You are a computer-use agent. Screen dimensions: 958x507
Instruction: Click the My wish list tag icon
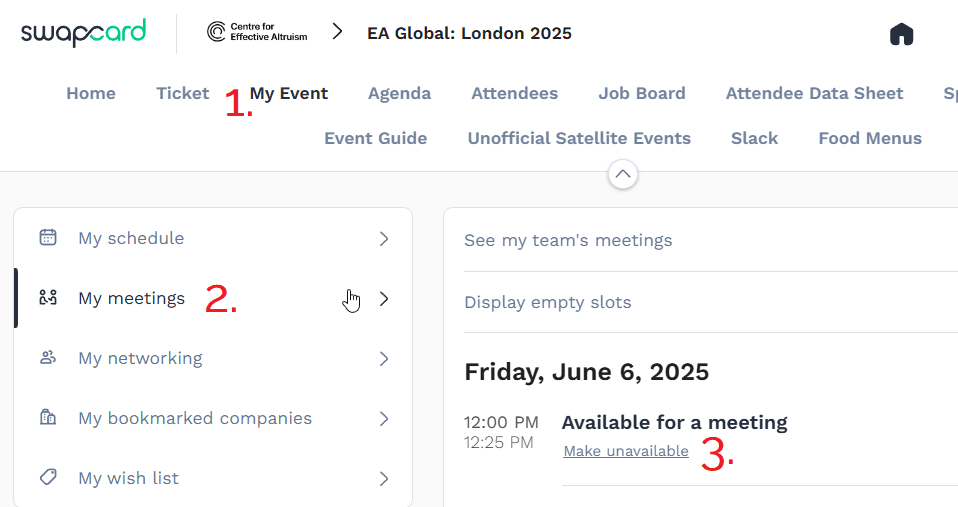(48, 478)
